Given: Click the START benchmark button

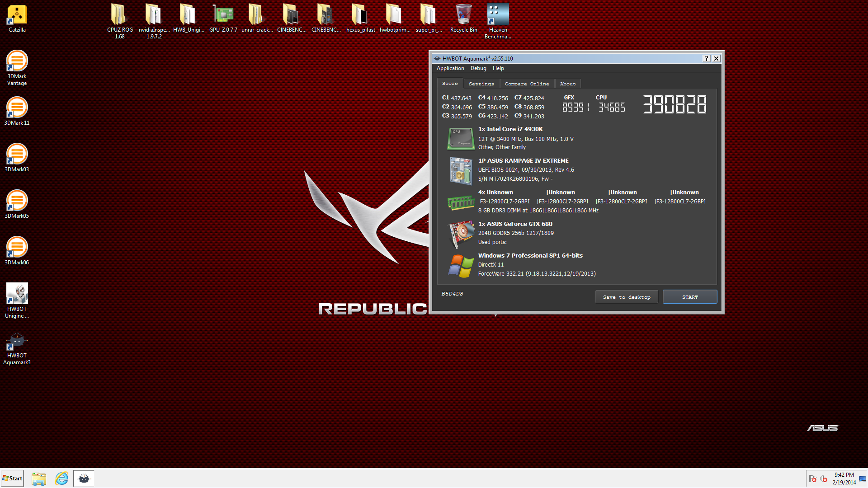Looking at the screenshot, I should 690,297.
